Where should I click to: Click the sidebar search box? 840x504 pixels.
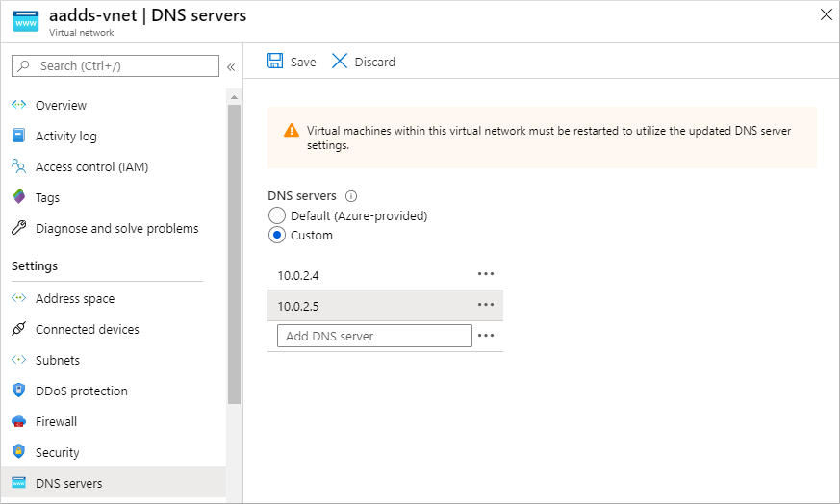pos(115,66)
